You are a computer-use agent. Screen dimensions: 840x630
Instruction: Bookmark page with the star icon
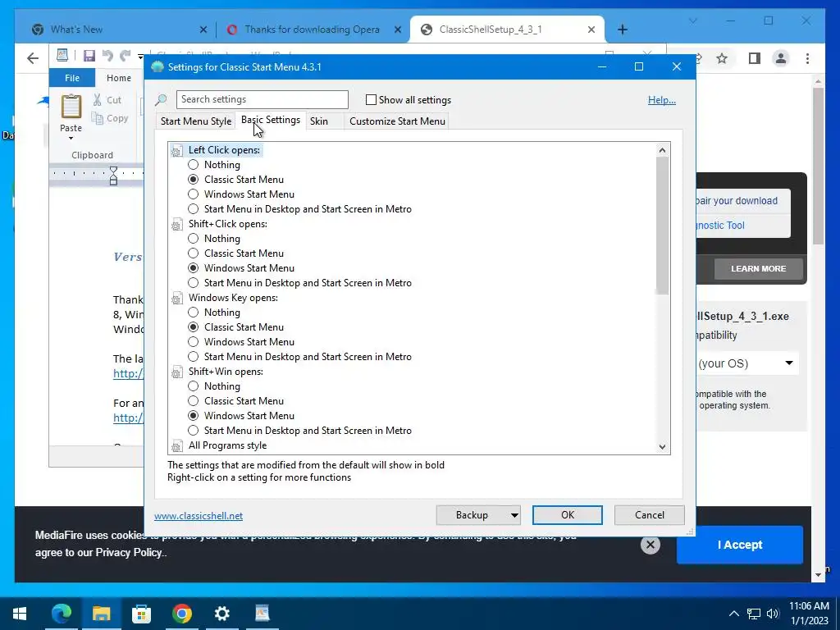pyautogui.click(x=722, y=58)
